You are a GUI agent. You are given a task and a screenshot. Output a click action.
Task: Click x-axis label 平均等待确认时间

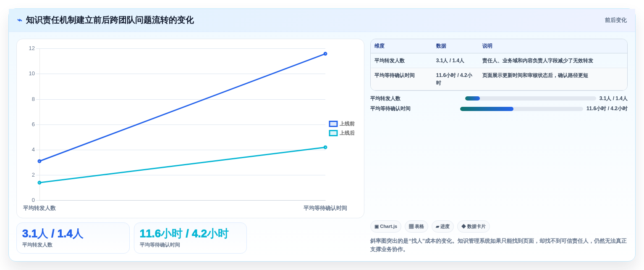[x=325, y=208]
